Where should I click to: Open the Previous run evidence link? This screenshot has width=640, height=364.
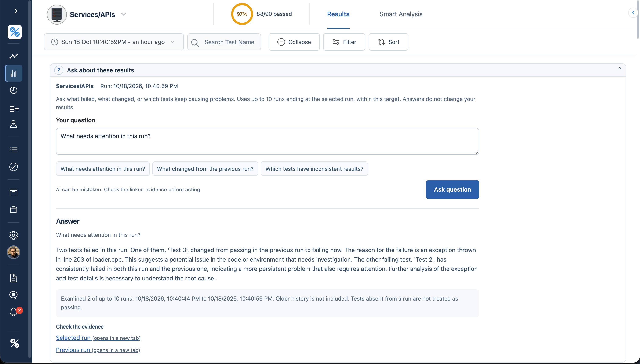[98, 350]
